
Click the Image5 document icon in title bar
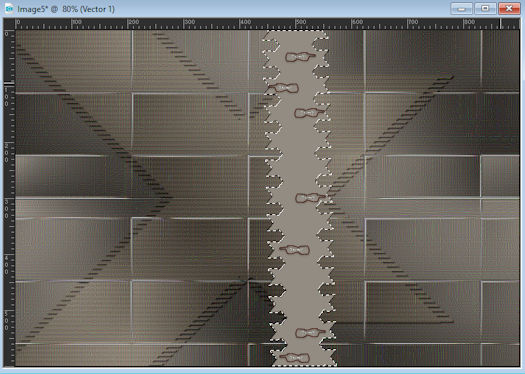click(x=9, y=9)
